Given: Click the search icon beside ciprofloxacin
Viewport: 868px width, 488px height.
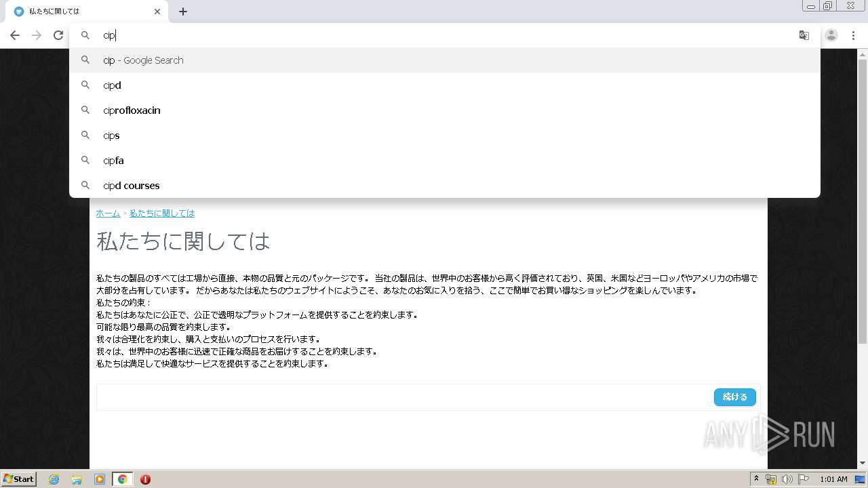Looking at the screenshot, I should coord(85,110).
